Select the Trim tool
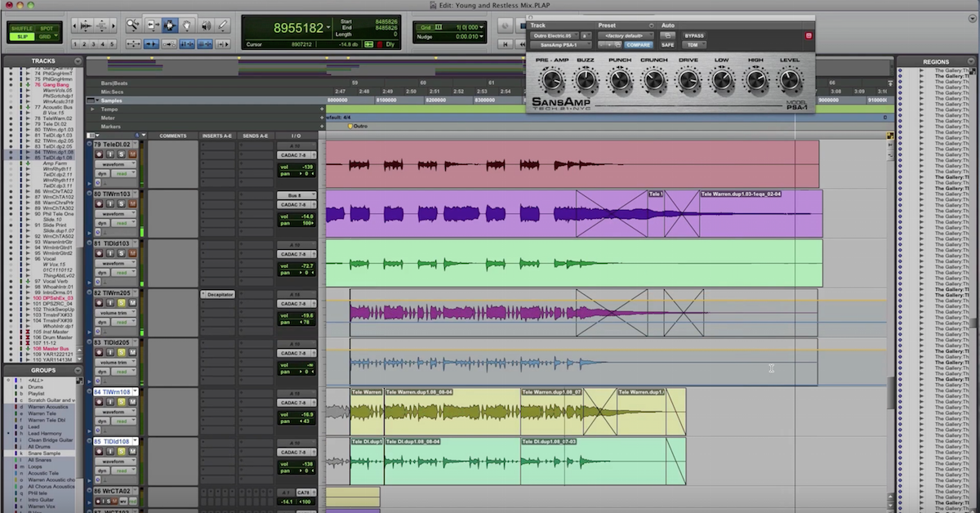Screen dimensions: 980x513 coord(153,25)
